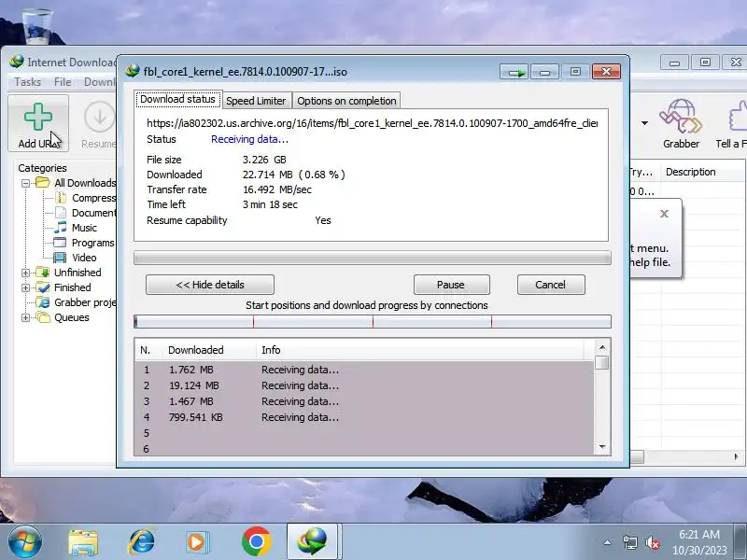Expand the Unfinished tree node

pos(26,273)
